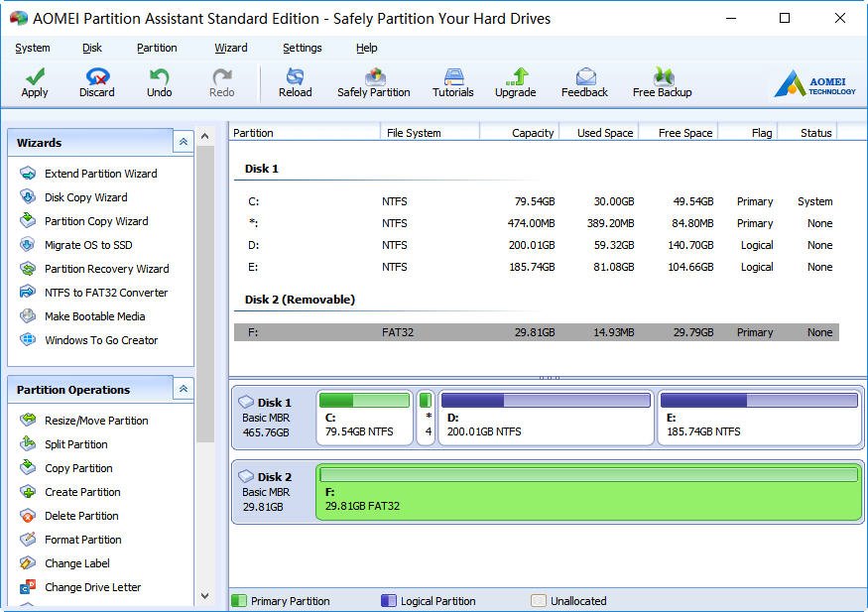Open the Wizard menu
The image size is (868, 612).
231,49
